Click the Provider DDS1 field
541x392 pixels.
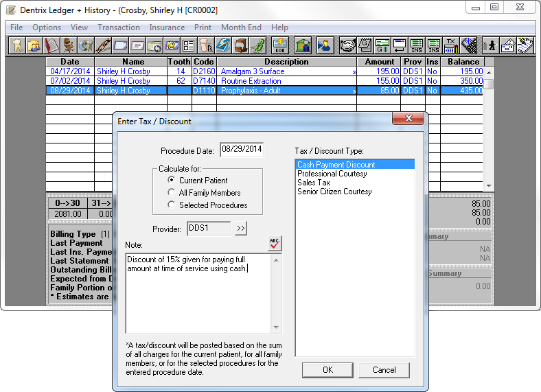point(209,229)
